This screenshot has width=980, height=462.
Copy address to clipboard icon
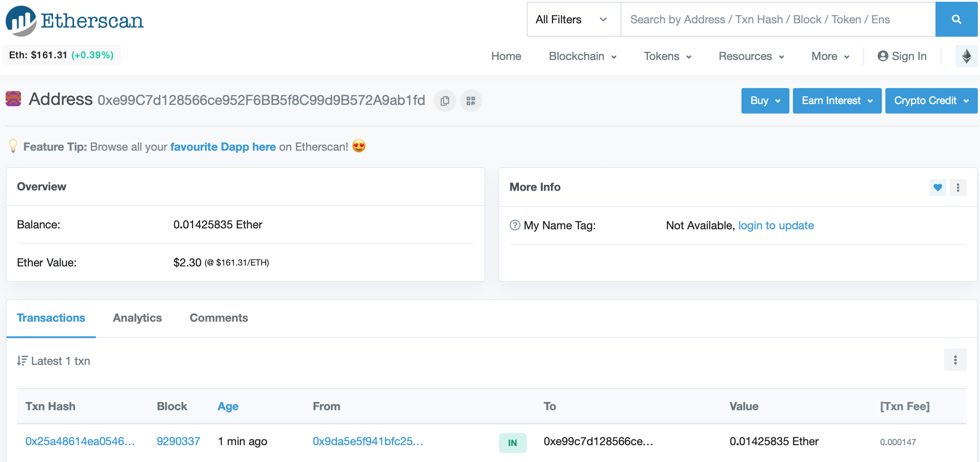[x=445, y=101]
